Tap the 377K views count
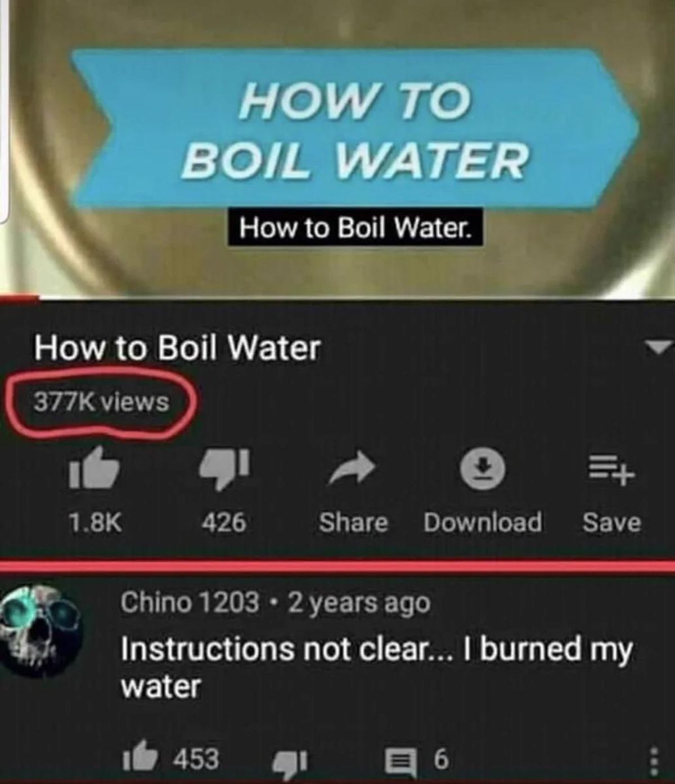Image resolution: width=675 pixels, height=784 pixels. coord(101,402)
